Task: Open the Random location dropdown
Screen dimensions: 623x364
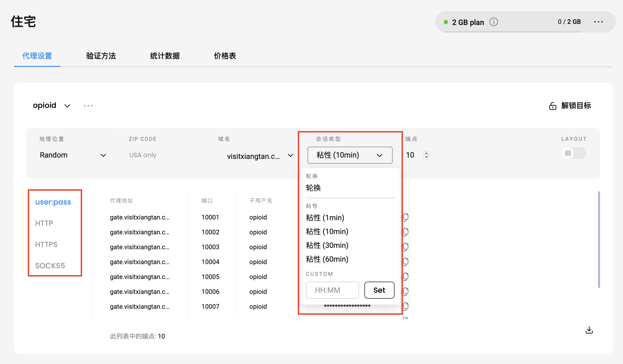Action: coord(73,155)
